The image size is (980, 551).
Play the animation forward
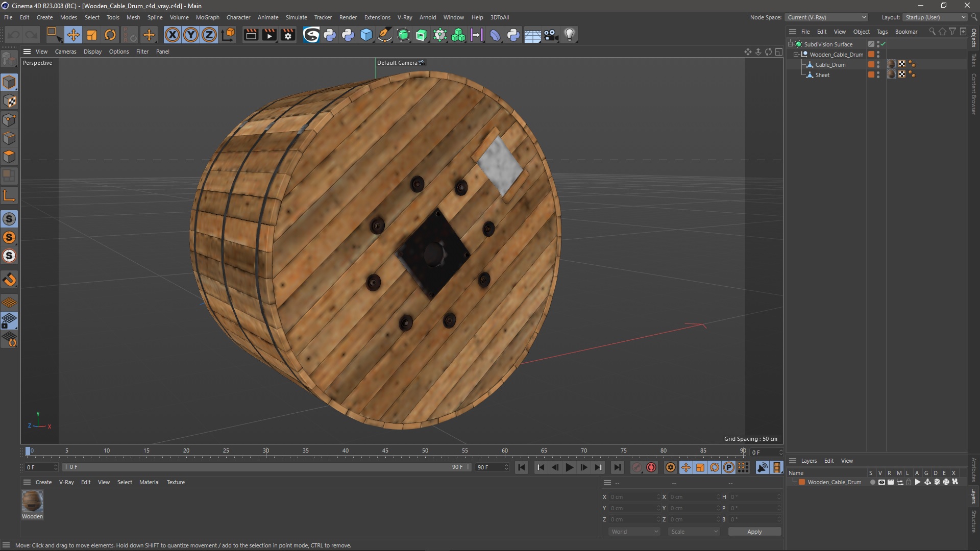coord(570,467)
